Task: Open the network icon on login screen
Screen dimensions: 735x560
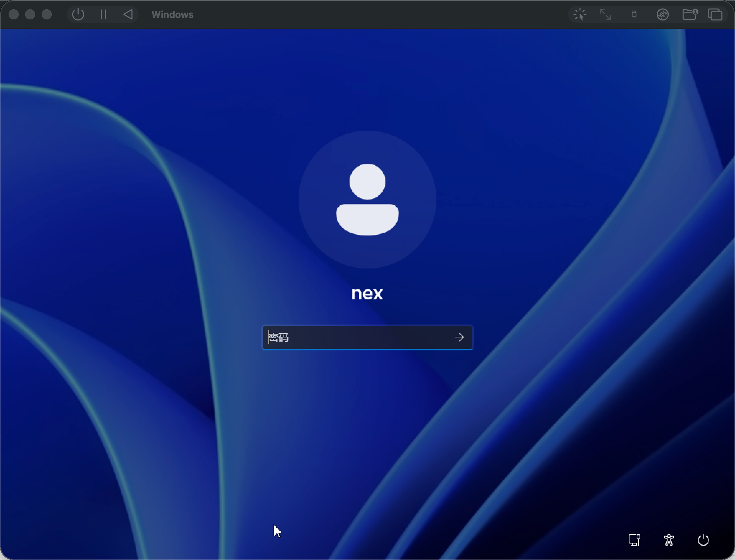Action: click(x=634, y=540)
